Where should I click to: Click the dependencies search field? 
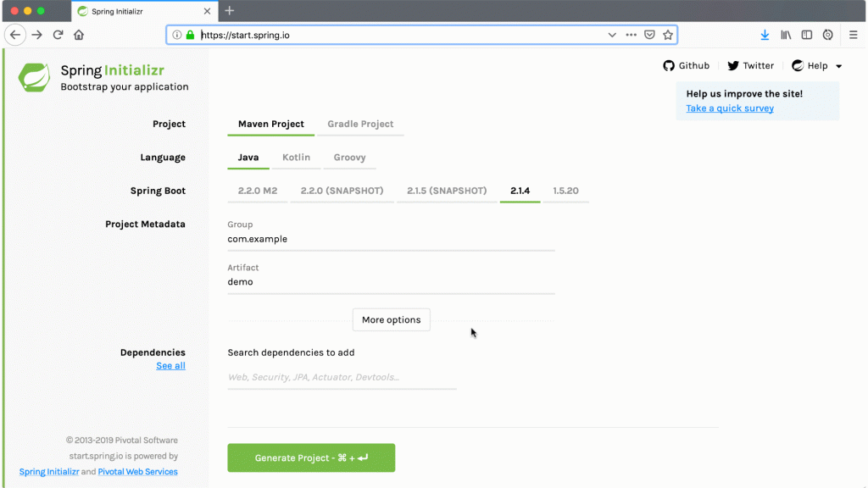click(x=342, y=377)
